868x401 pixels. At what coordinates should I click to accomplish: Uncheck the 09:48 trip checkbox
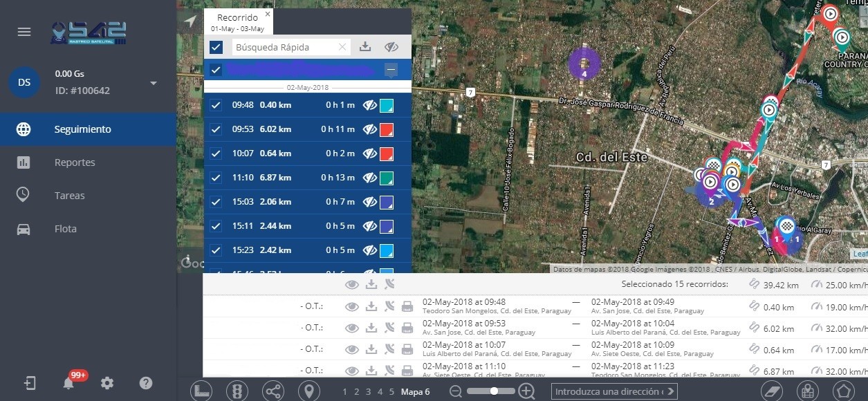[216, 105]
